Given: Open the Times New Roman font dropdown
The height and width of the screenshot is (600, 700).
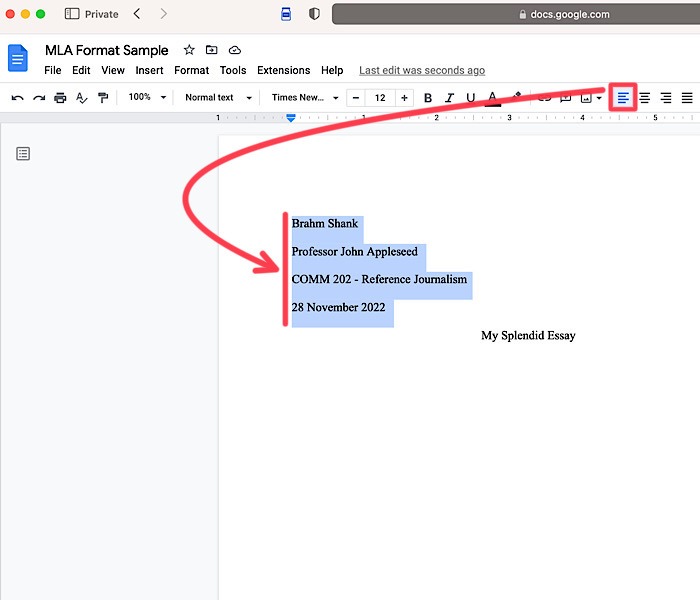Looking at the screenshot, I should tap(303, 98).
